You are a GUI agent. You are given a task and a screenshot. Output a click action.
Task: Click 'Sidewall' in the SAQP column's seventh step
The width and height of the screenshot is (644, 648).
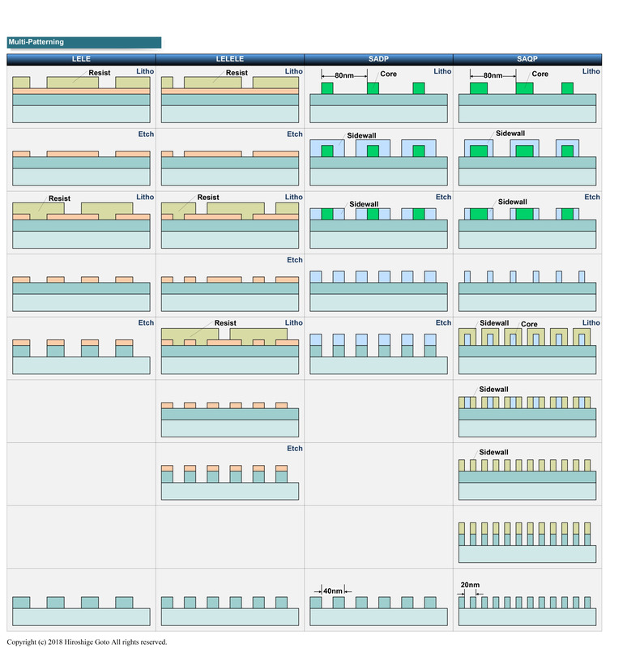point(494,452)
